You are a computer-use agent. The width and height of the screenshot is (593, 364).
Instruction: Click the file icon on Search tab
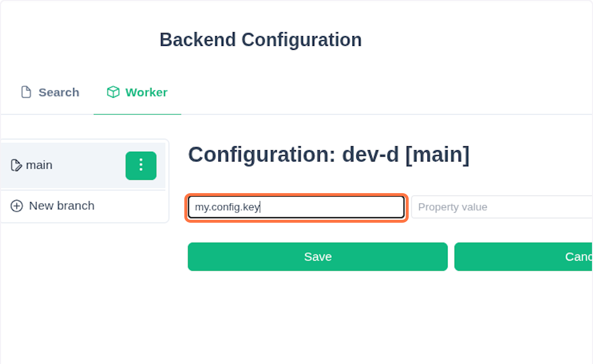(x=26, y=92)
